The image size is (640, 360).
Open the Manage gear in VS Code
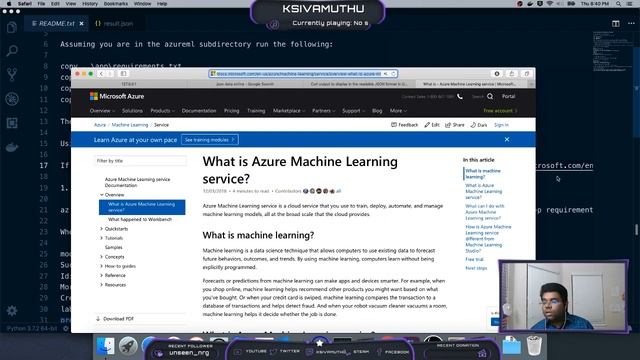coord(12,311)
